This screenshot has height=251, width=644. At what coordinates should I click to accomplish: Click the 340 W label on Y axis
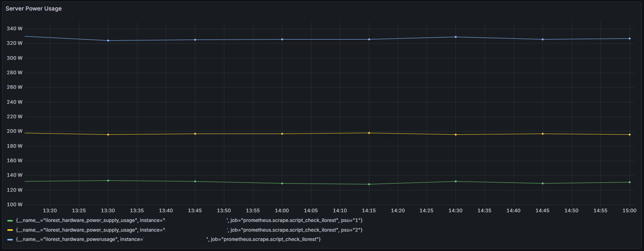pyautogui.click(x=14, y=29)
